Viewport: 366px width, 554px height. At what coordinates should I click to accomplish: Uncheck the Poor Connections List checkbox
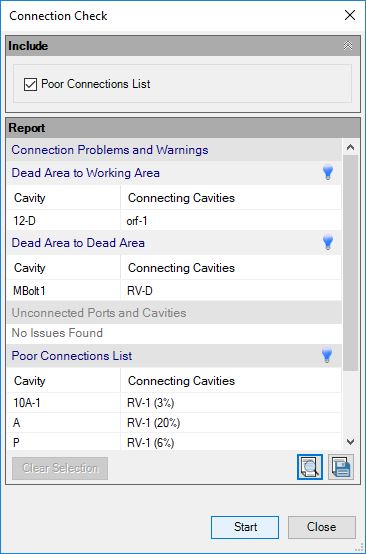point(30,84)
